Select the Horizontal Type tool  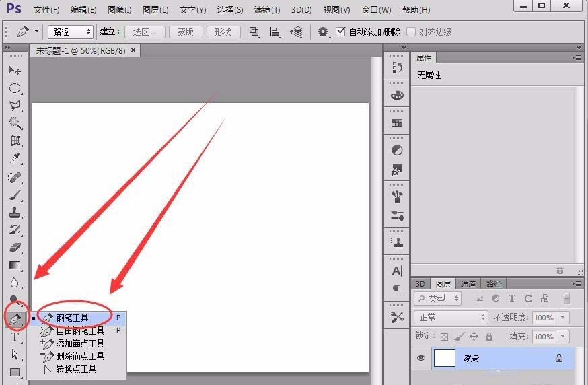(x=15, y=337)
